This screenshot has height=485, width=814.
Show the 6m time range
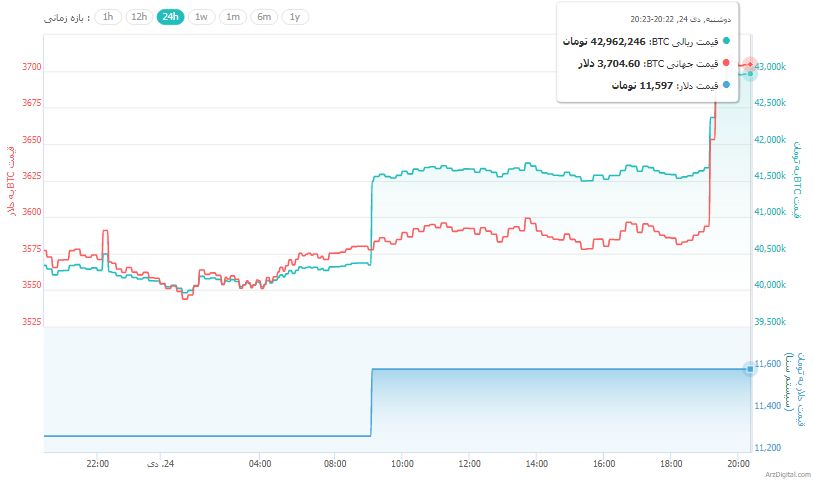[264, 17]
